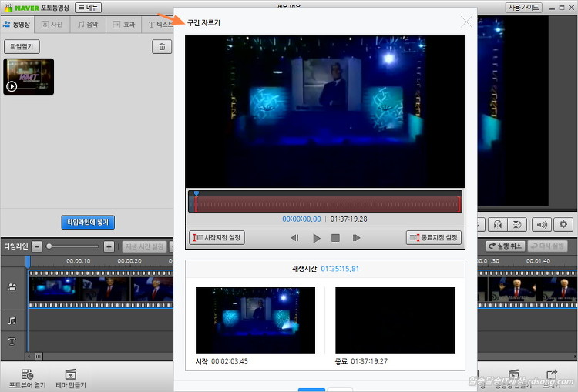The image size is (578, 392).
Task: Open the 메뉴 menu
Action: point(88,8)
